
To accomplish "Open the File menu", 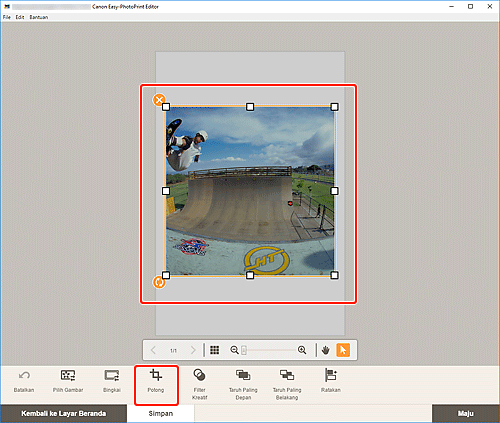I will (x=7, y=17).
